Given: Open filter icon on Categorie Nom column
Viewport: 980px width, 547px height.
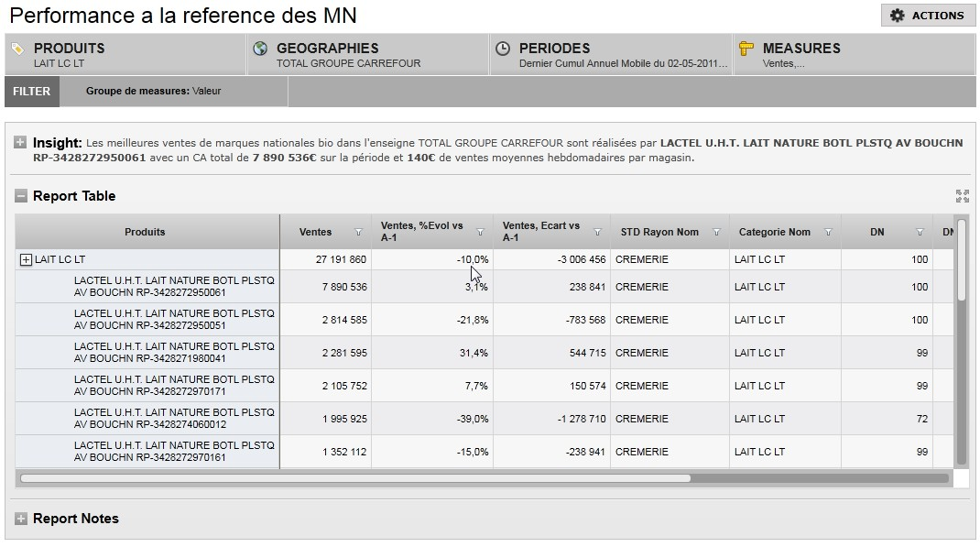Looking at the screenshot, I should pyautogui.click(x=828, y=233).
